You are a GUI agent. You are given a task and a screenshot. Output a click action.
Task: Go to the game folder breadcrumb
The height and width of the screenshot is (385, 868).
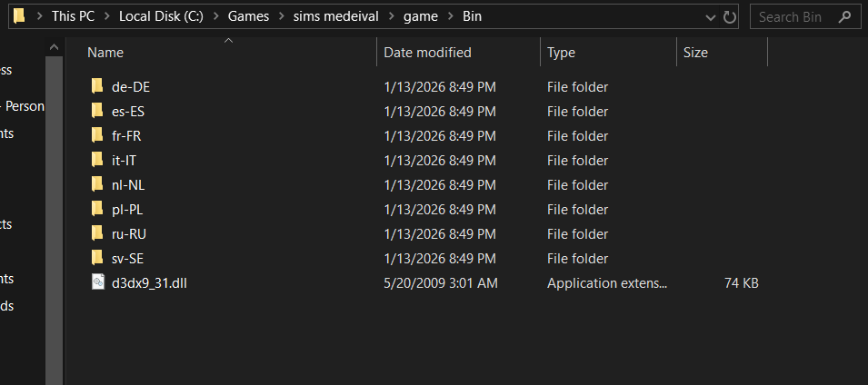tap(420, 17)
